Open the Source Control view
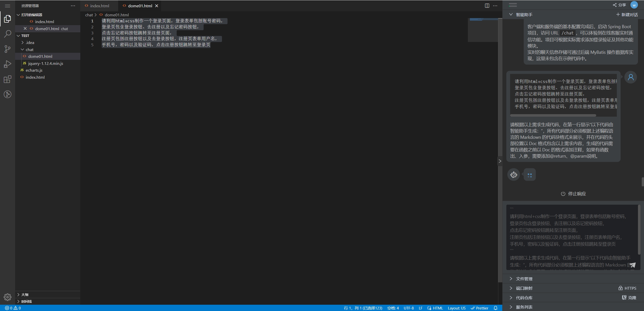Image resolution: width=644 pixels, height=311 pixels. pyautogui.click(x=8, y=49)
